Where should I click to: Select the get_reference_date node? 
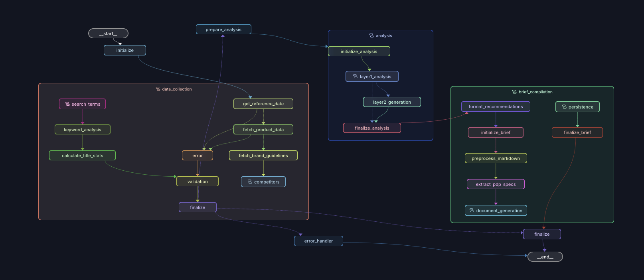point(263,104)
